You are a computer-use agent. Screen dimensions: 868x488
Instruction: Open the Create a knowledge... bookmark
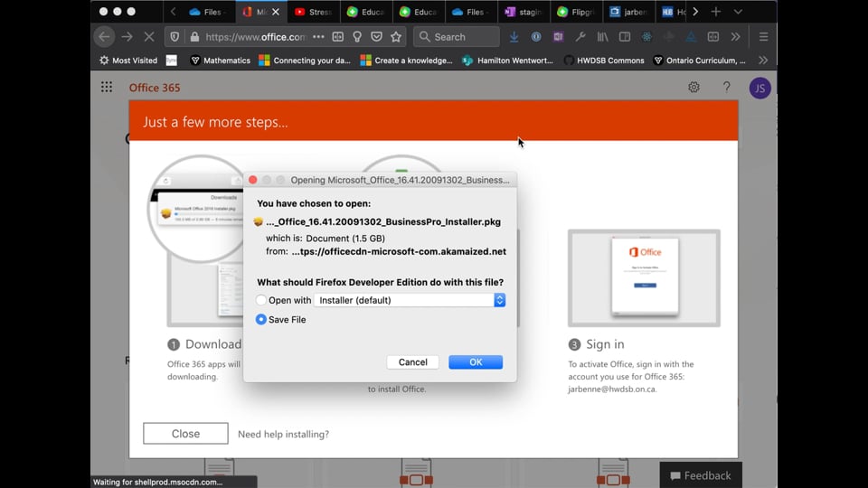pyautogui.click(x=406, y=61)
